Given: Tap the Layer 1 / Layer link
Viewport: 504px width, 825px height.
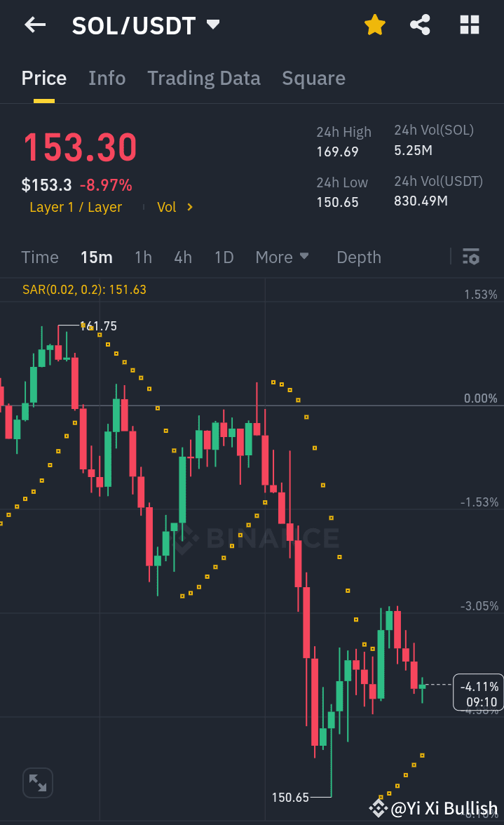Looking at the screenshot, I should tap(76, 207).
